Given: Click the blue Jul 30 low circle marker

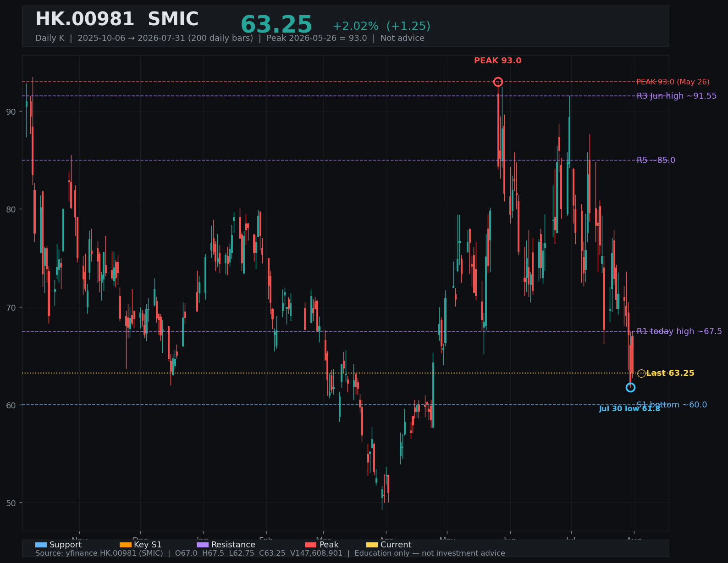Looking at the screenshot, I should click(630, 388).
